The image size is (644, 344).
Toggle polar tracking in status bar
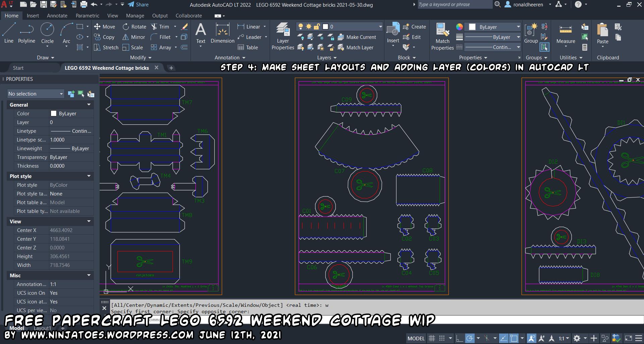click(x=470, y=338)
